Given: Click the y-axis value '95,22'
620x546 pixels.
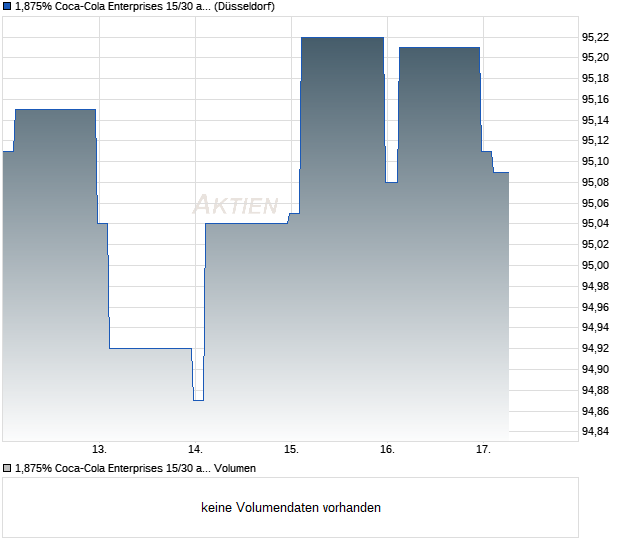Looking at the screenshot, I should coord(595,37).
